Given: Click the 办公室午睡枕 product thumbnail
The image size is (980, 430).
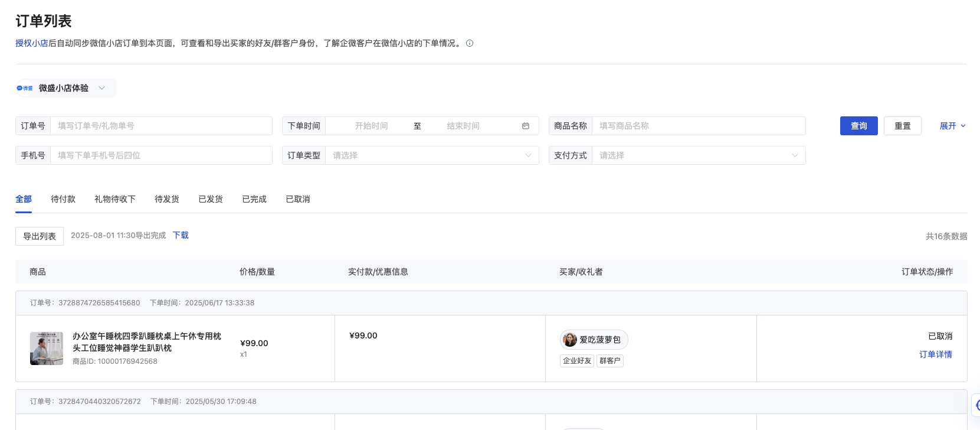Looking at the screenshot, I should pyautogui.click(x=47, y=348).
